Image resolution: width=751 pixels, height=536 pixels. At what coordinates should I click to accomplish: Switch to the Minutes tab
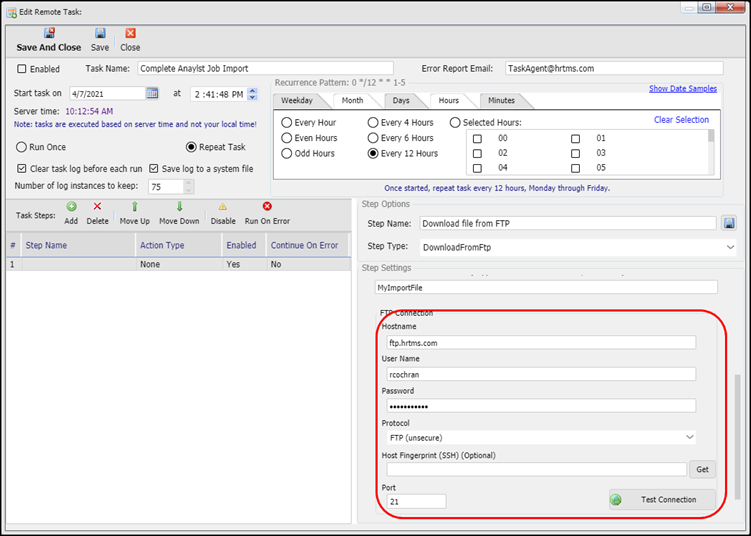[501, 101]
